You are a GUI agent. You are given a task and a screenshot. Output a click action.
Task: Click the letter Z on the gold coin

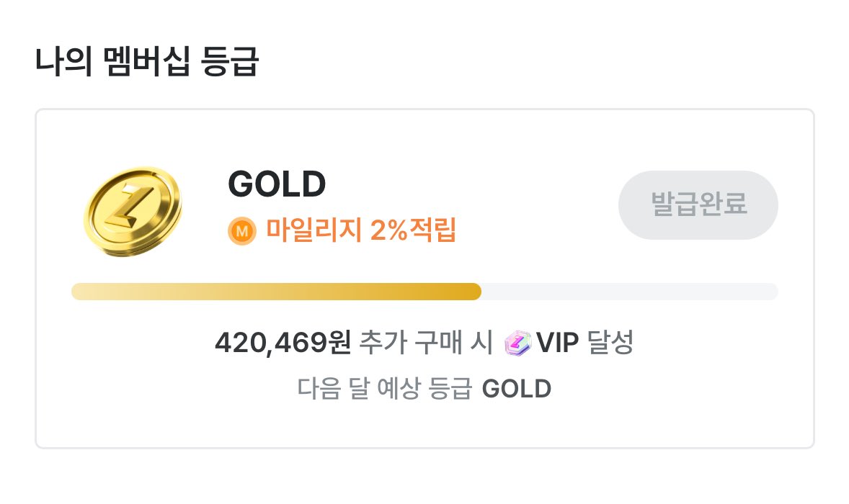pyautogui.click(x=130, y=206)
